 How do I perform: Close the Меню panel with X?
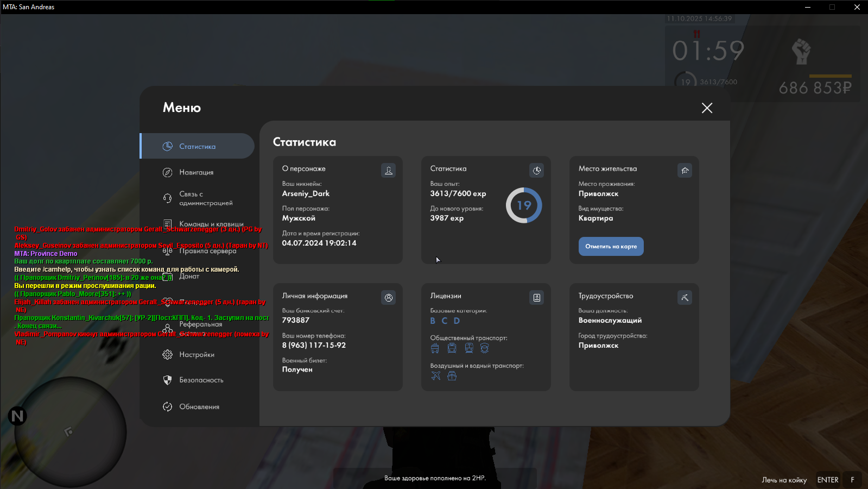tap(707, 108)
